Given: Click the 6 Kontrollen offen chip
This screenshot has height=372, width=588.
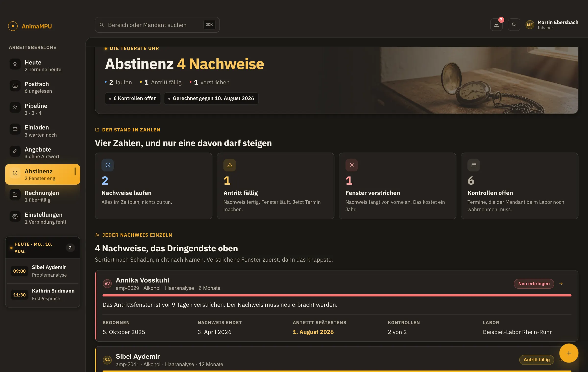Looking at the screenshot, I should point(133,98).
